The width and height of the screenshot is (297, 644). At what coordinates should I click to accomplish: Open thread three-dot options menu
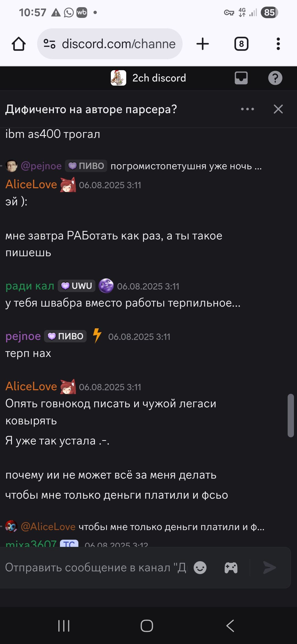point(248,109)
